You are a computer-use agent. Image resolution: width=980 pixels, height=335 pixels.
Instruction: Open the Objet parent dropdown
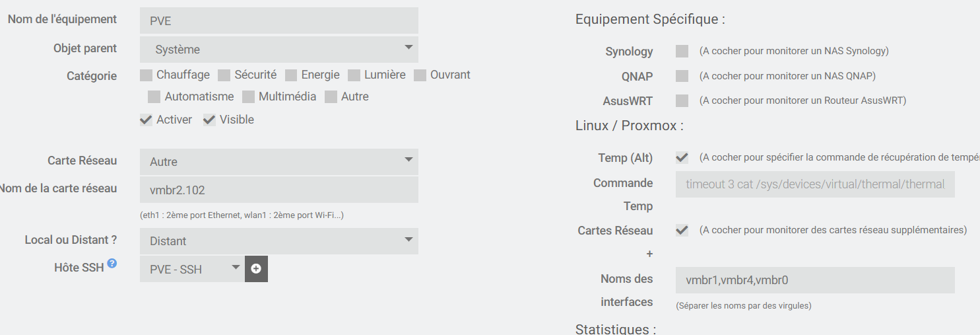[x=278, y=50]
